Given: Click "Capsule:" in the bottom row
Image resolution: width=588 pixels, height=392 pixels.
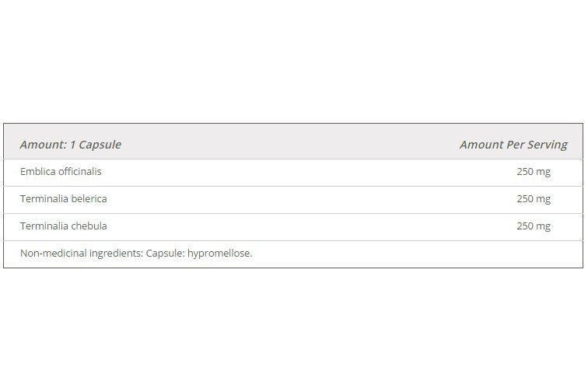Looking at the screenshot, I should pyautogui.click(x=164, y=254).
